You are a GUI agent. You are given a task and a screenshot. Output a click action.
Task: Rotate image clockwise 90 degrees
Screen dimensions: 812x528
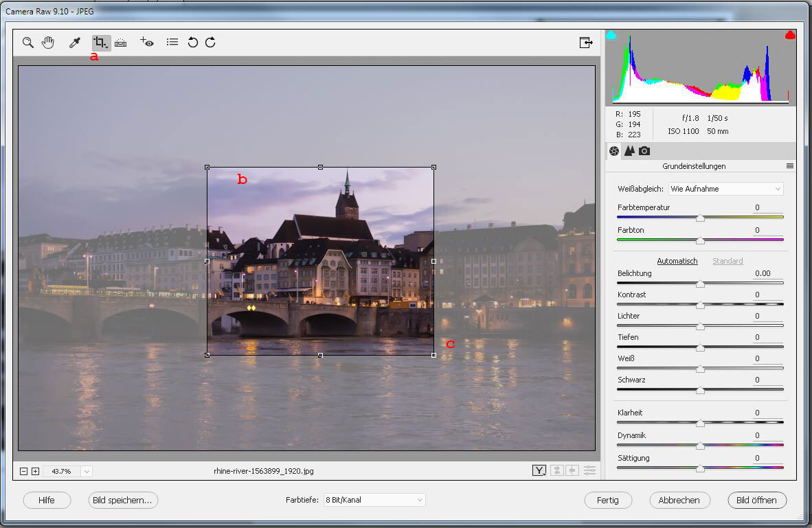(210, 43)
